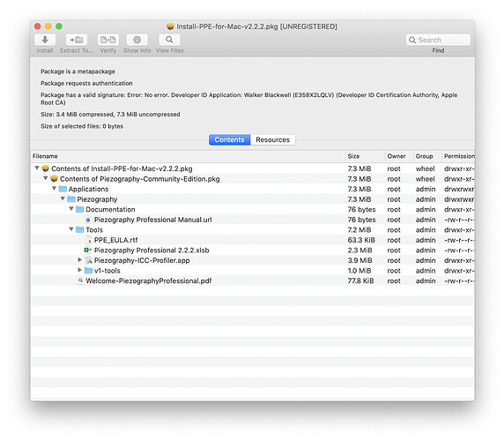
Task: Select the Welcome-PiezographyProfessional.pdf file icon
Action: [x=80, y=280]
